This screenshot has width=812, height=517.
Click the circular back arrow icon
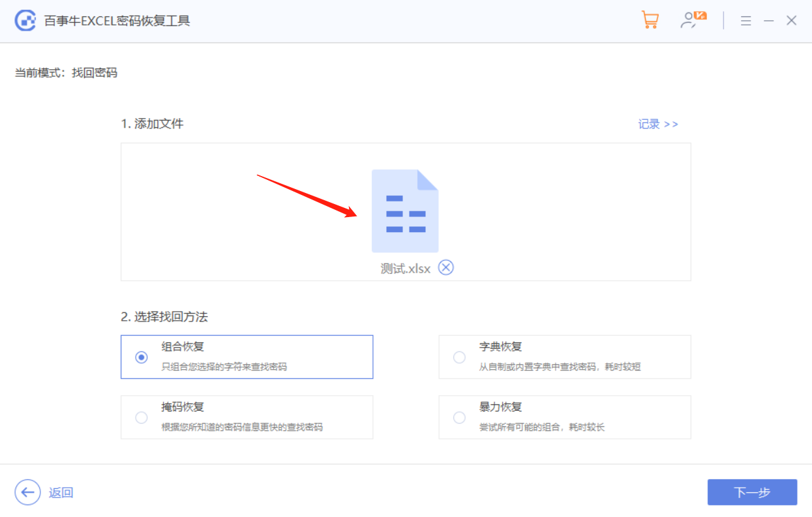click(x=27, y=492)
